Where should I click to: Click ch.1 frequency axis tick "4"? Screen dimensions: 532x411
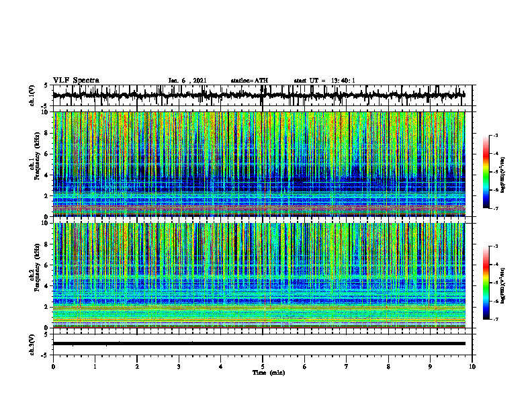pos(46,175)
